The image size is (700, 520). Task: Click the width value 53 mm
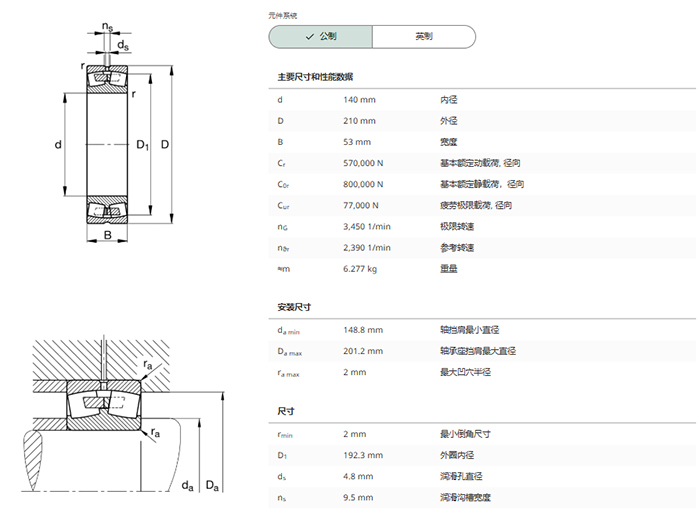(x=357, y=142)
